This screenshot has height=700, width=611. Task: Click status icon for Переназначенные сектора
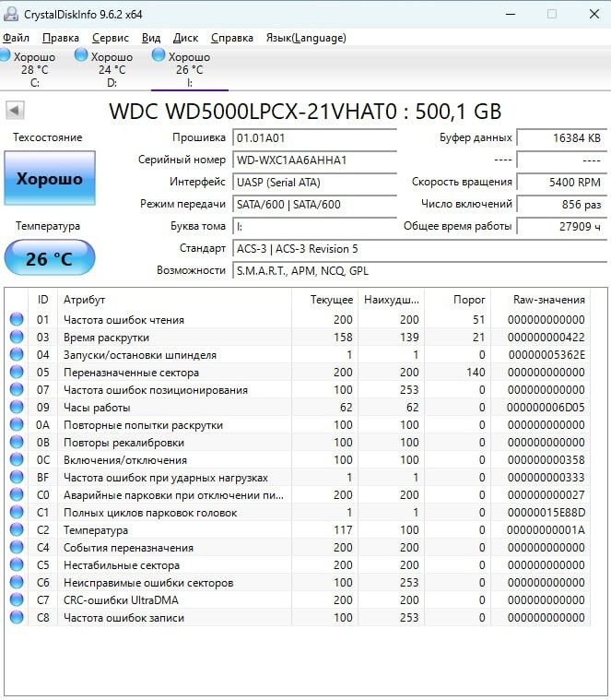(17, 373)
